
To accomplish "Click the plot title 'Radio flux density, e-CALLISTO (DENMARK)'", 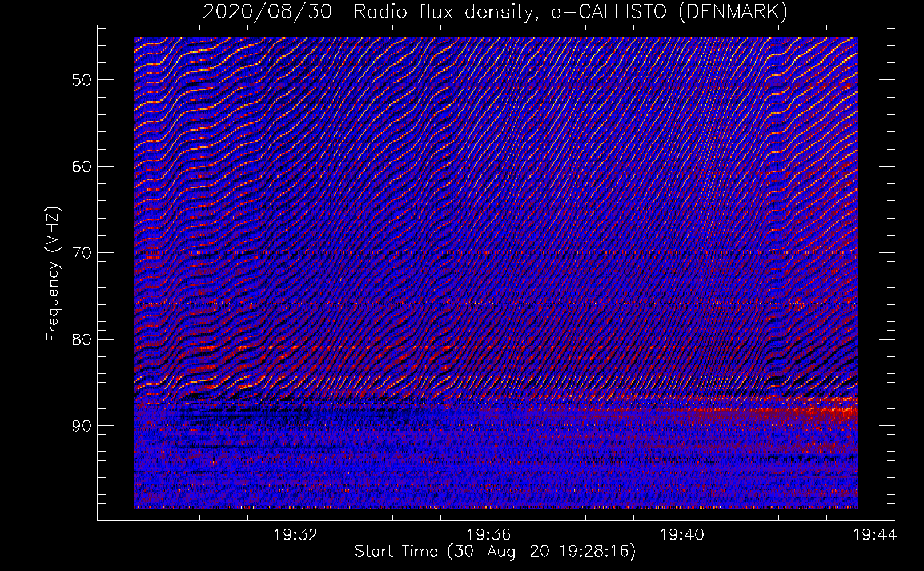I will pos(571,11).
